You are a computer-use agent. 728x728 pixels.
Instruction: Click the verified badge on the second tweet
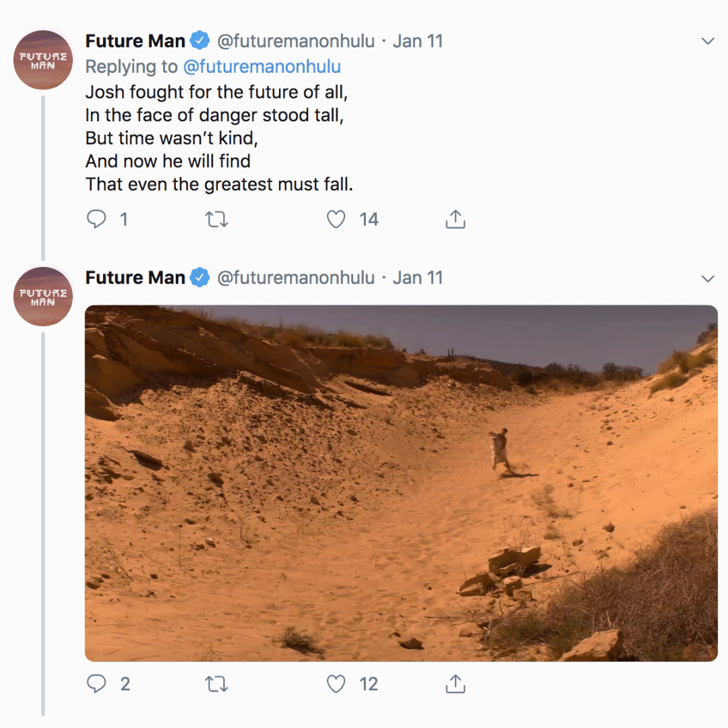[200, 277]
